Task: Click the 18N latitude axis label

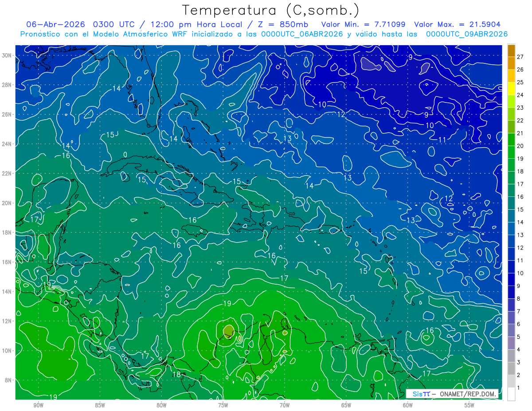Action: coord(7,232)
